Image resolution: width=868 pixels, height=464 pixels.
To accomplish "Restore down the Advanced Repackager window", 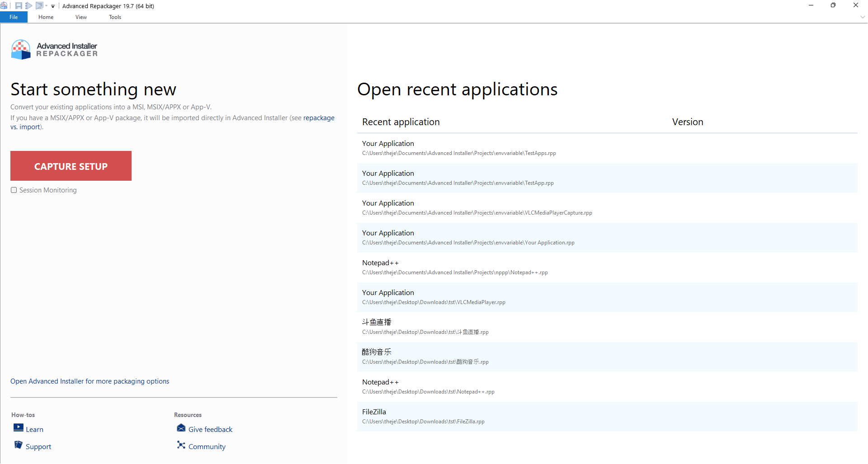I will coord(833,5).
